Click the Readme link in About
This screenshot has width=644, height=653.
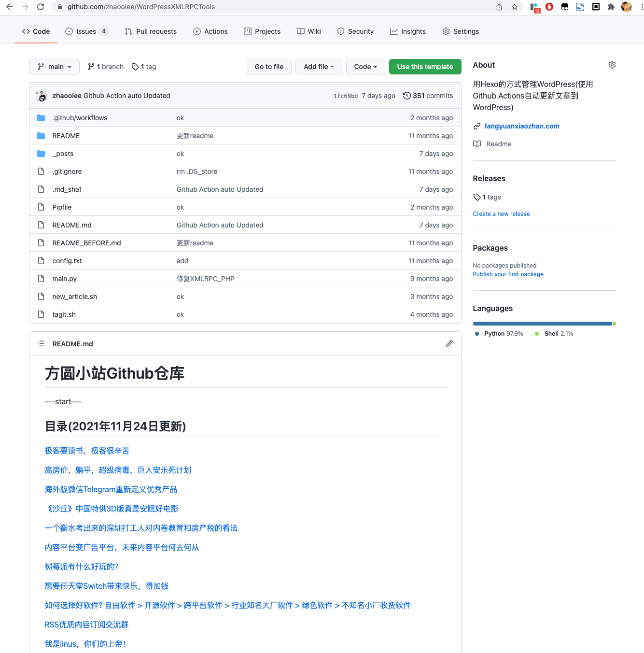pyautogui.click(x=499, y=144)
